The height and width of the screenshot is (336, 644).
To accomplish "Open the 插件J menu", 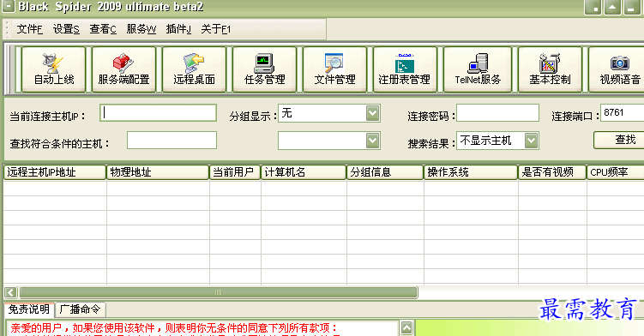I will coord(178,29).
